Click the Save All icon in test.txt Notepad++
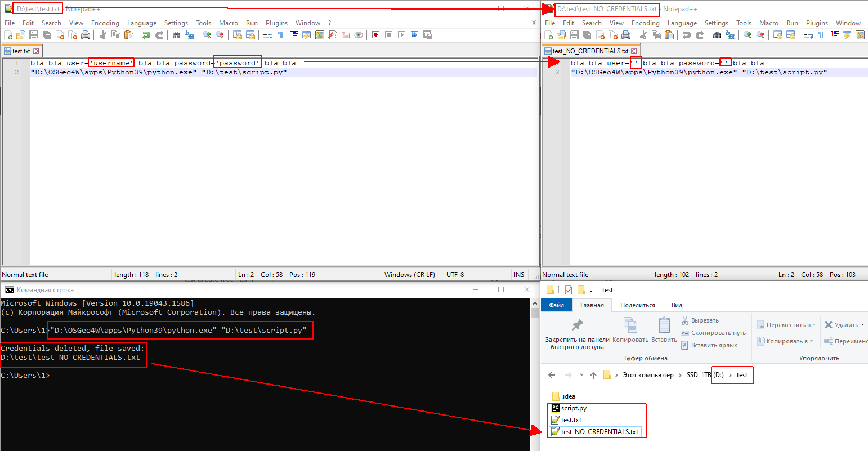Image resolution: width=868 pixels, height=451 pixels. [x=46, y=35]
